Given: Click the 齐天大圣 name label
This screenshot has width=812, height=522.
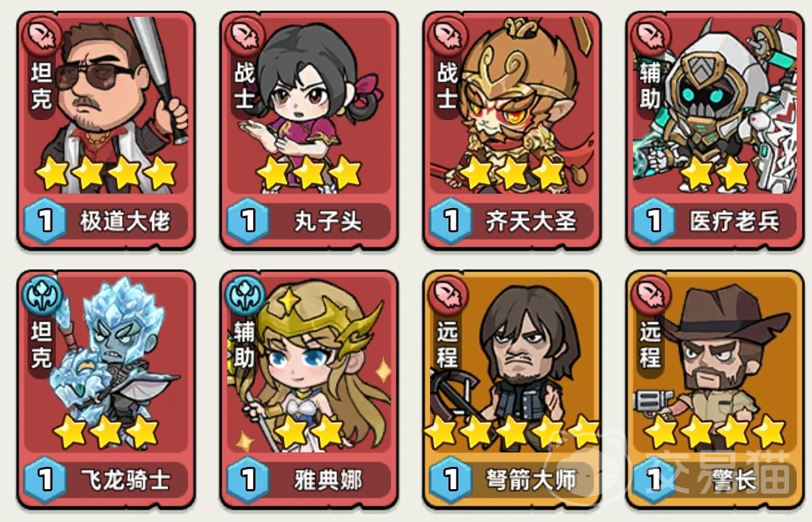Looking at the screenshot, I should click(x=531, y=222).
